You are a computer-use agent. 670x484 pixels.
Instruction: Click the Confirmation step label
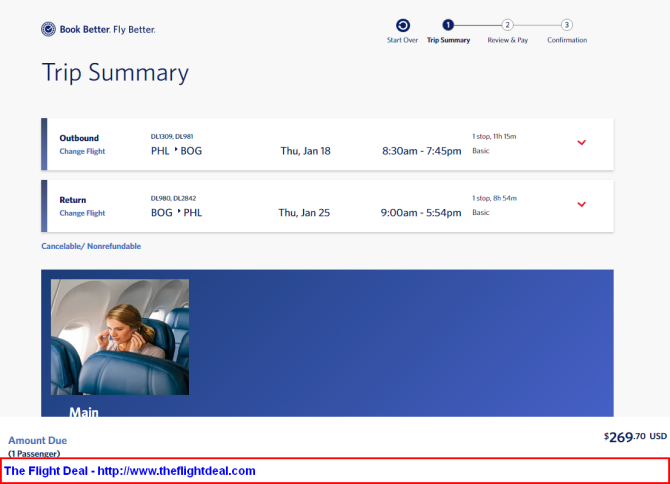coord(567,40)
